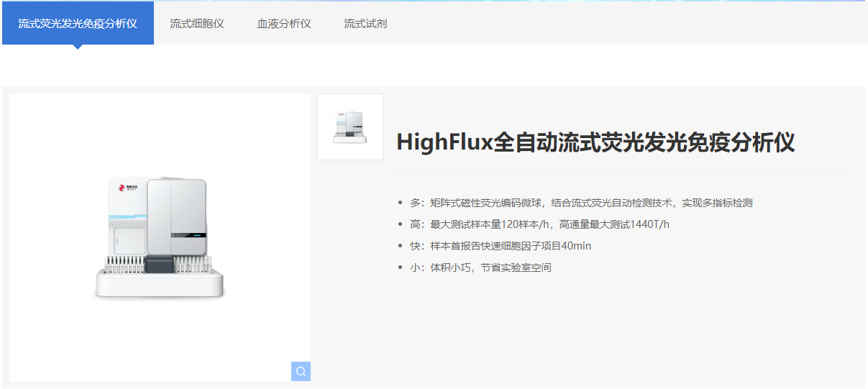Switch to the 流式细胞仪 tab
This screenshot has width=868, height=389.
(x=197, y=24)
